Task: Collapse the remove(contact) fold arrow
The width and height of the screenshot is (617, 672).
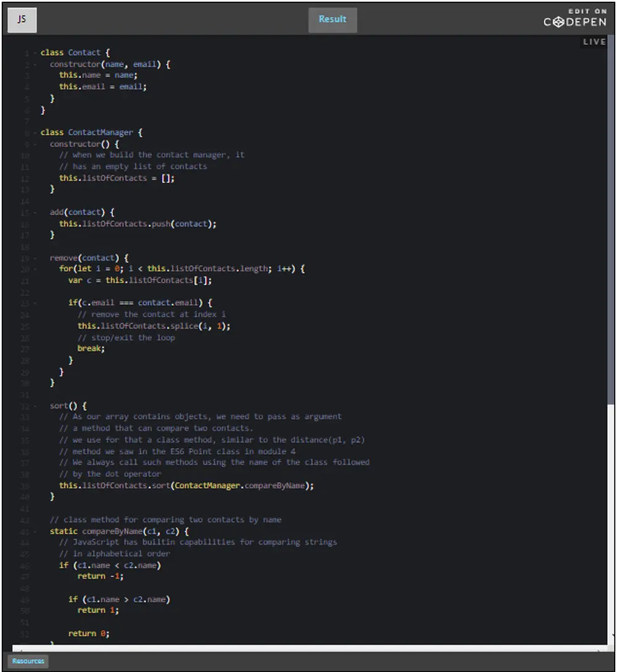Action: pyautogui.click(x=35, y=258)
